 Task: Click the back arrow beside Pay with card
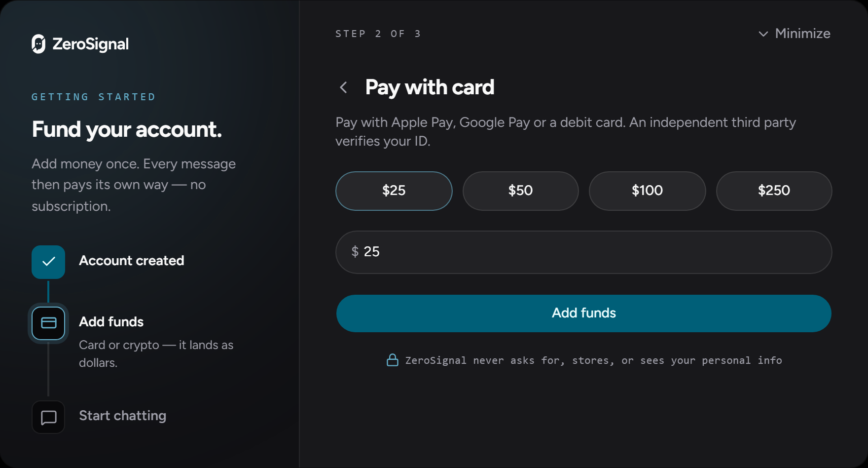pyautogui.click(x=344, y=88)
